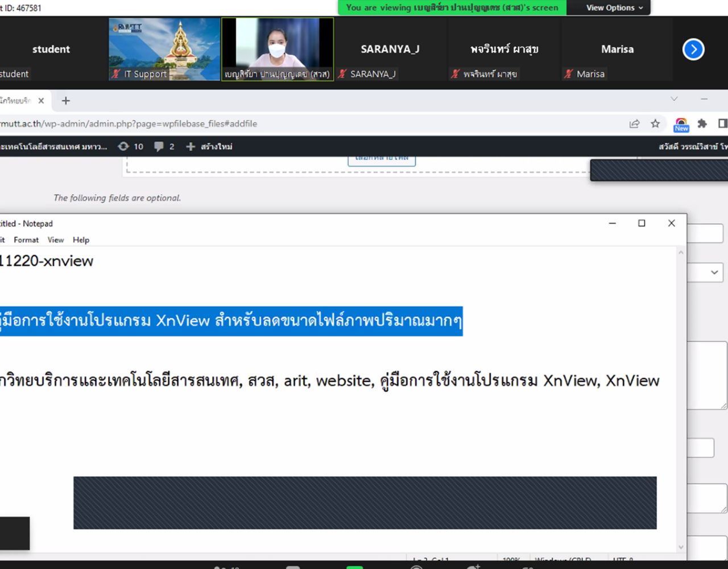Open the สวัสดี user account menu
This screenshot has width=728, height=569.
pos(693,147)
